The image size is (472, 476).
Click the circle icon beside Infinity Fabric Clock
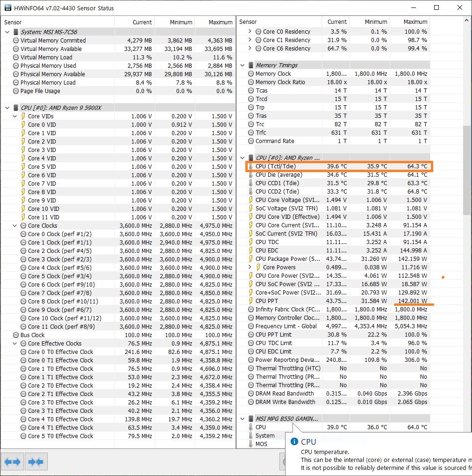(x=251, y=310)
